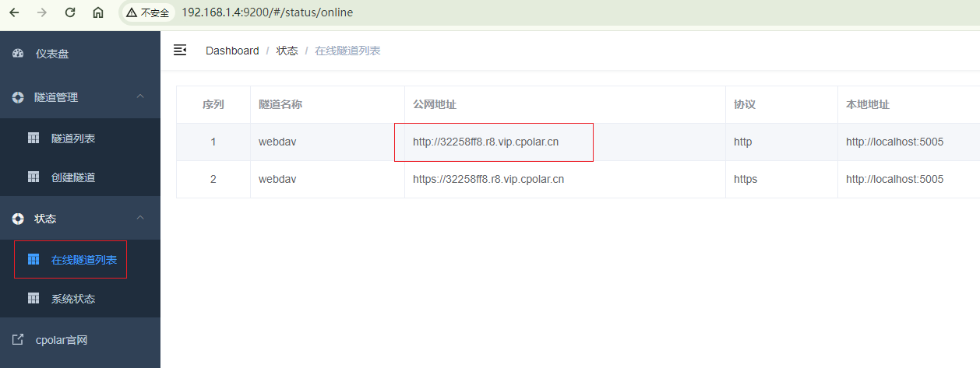
Task: Select the https://32258ff8.r8.vip.cpolar.cn address
Action: tap(488, 179)
